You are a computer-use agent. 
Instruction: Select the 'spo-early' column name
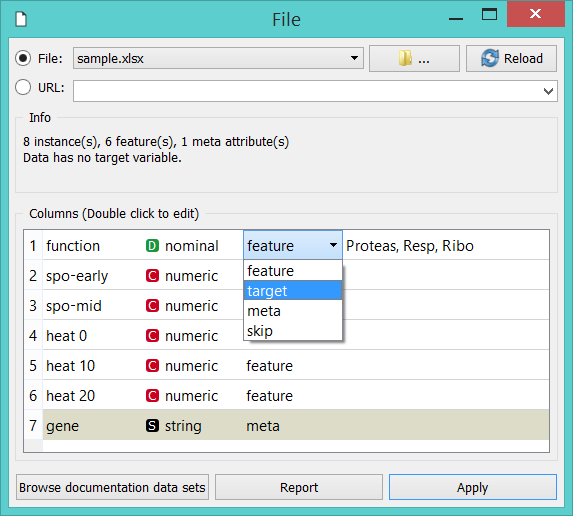[x=77, y=276]
